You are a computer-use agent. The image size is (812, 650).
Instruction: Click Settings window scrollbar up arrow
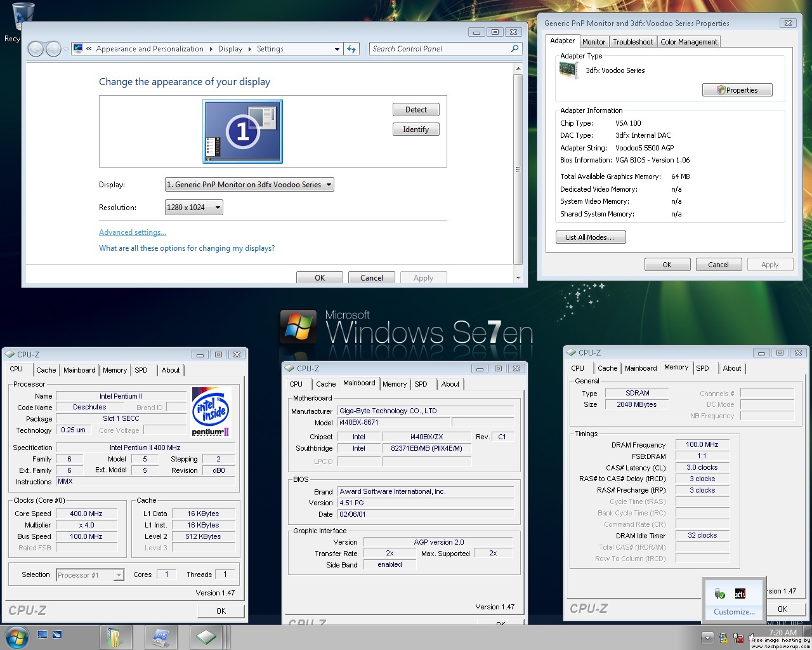(518, 69)
